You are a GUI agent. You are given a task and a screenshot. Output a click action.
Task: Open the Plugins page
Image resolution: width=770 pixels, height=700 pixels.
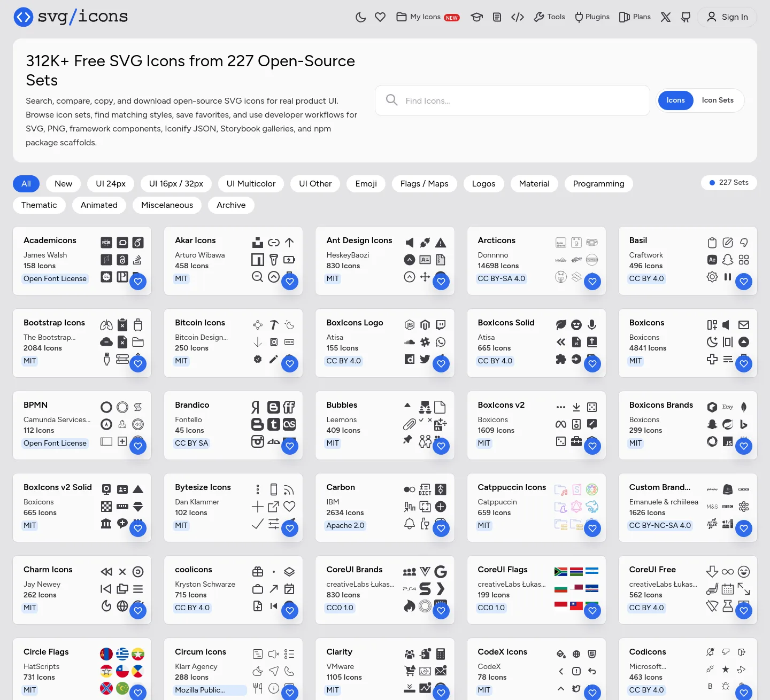592,17
